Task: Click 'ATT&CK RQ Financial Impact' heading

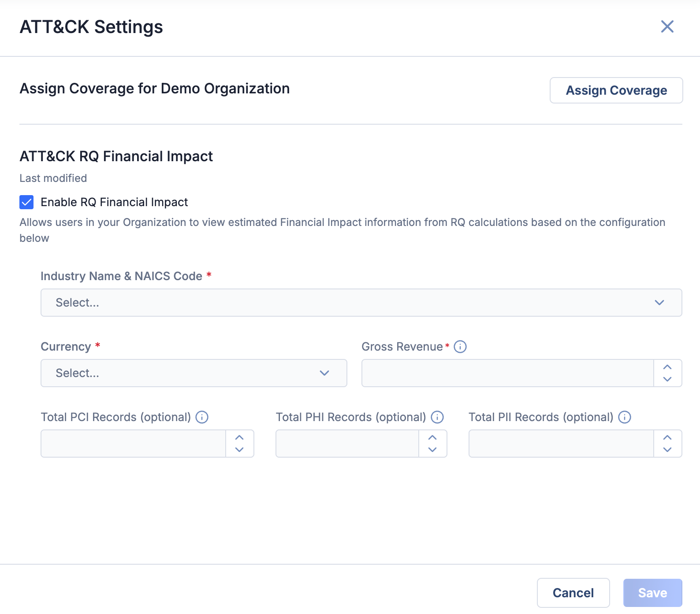Action: click(x=116, y=156)
